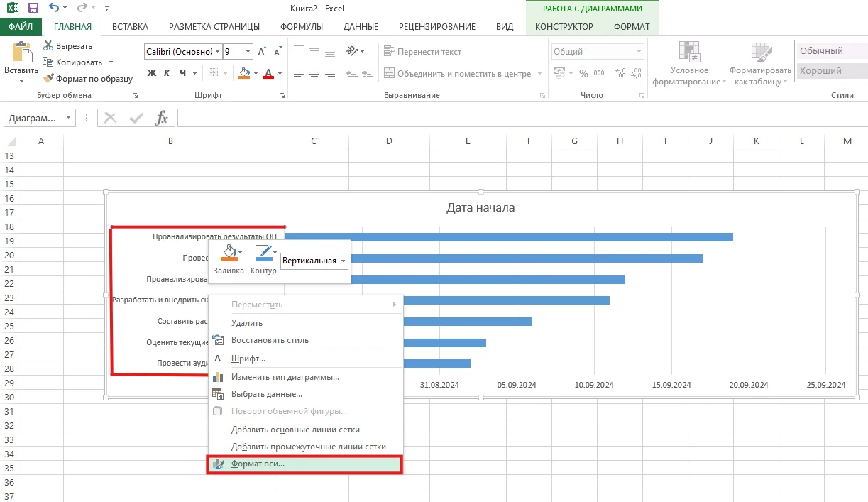Expand the Копировать arrow options
Viewport: 868px width, 502px height.
pos(111,62)
